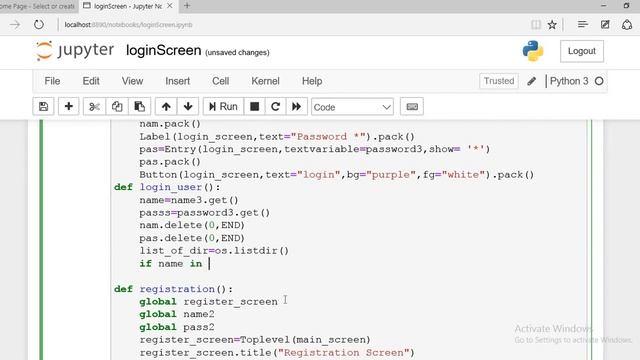This screenshot has height=360, width=640.
Task: Open the Edit menu
Action: click(x=91, y=81)
